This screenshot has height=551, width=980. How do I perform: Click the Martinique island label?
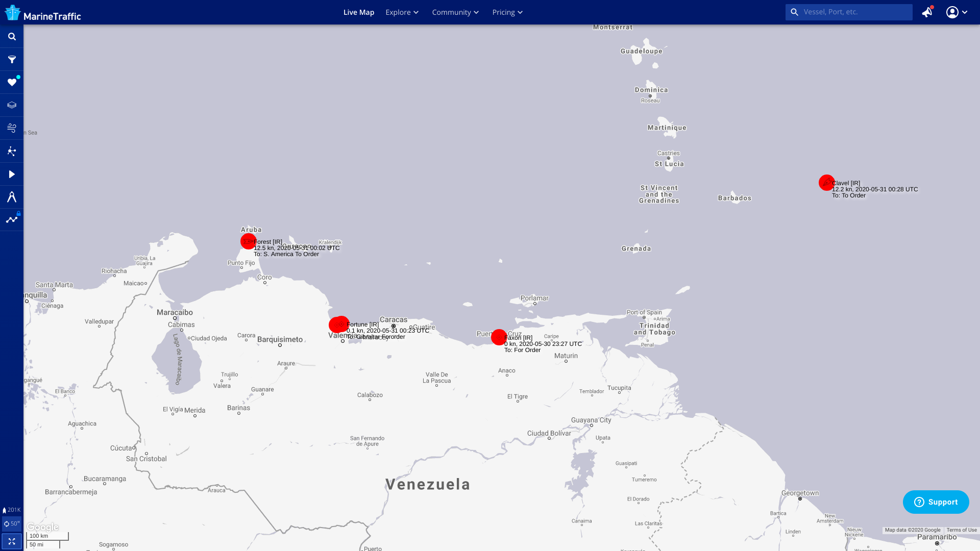point(667,128)
